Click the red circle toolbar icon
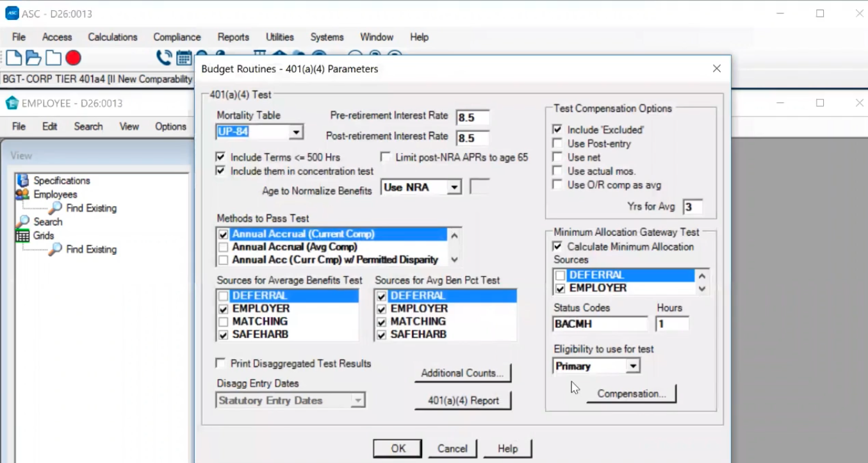This screenshot has height=463, width=868. point(73,58)
